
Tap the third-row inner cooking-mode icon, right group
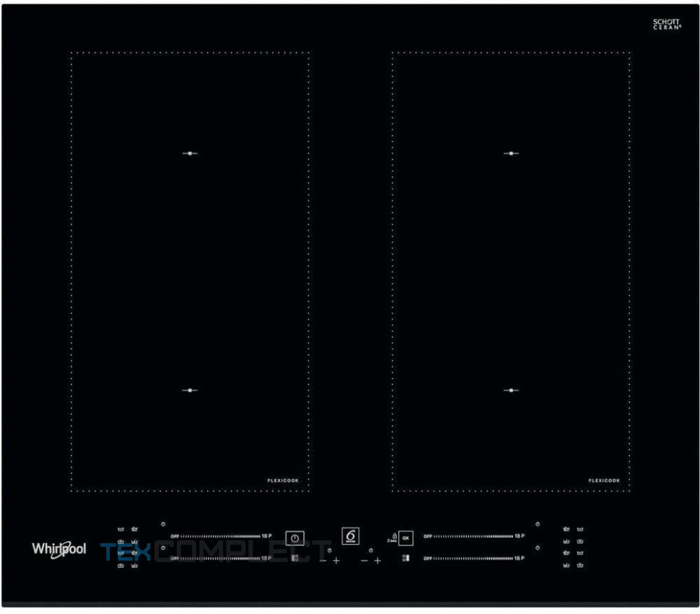[566, 553]
